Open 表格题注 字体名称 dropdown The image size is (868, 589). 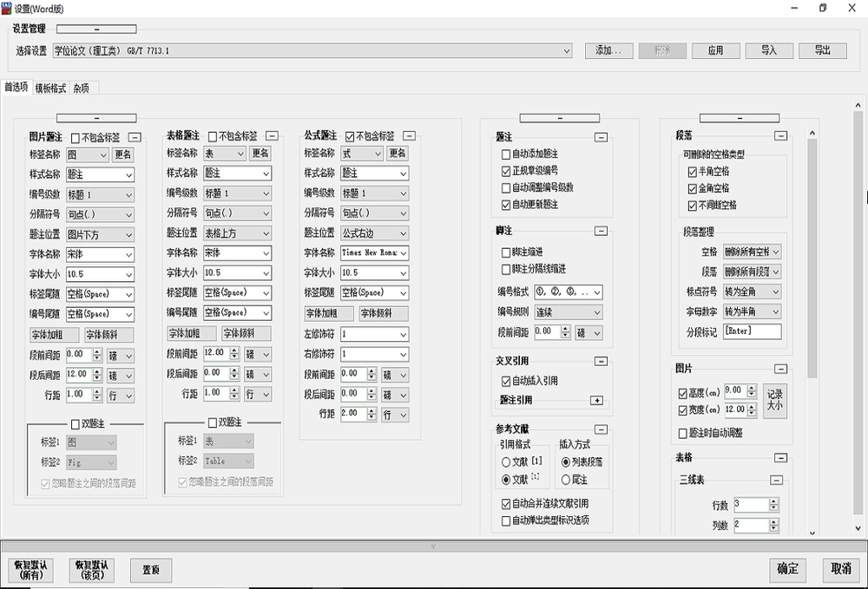pyautogui.click(x=238, y=253)
